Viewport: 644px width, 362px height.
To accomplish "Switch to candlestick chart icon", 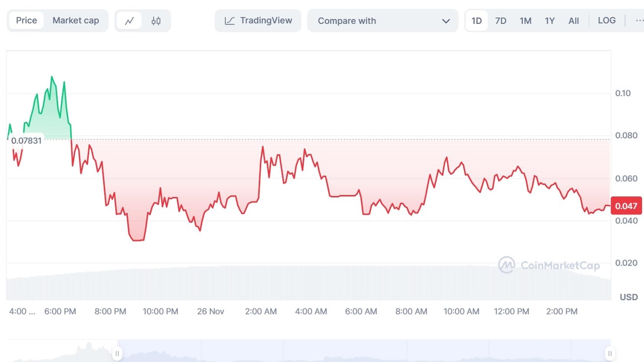I will pyautogui.click(x=156, y=21).
